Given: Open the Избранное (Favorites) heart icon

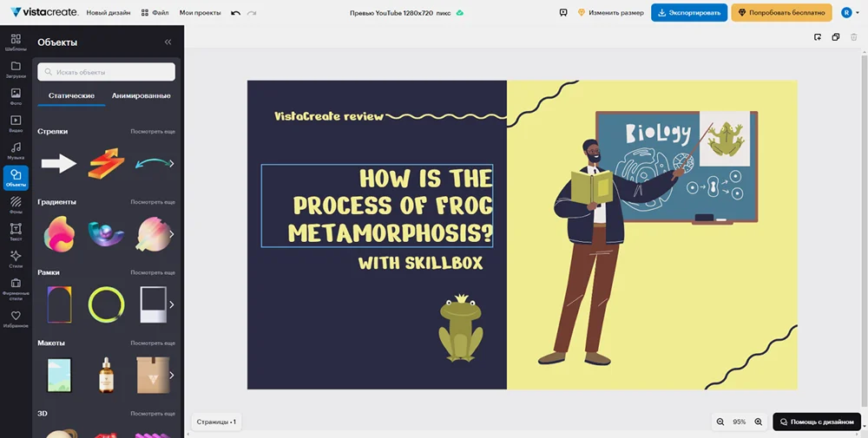Looking at the screenshot, I should pyautogui.click(x=16, y=318).
